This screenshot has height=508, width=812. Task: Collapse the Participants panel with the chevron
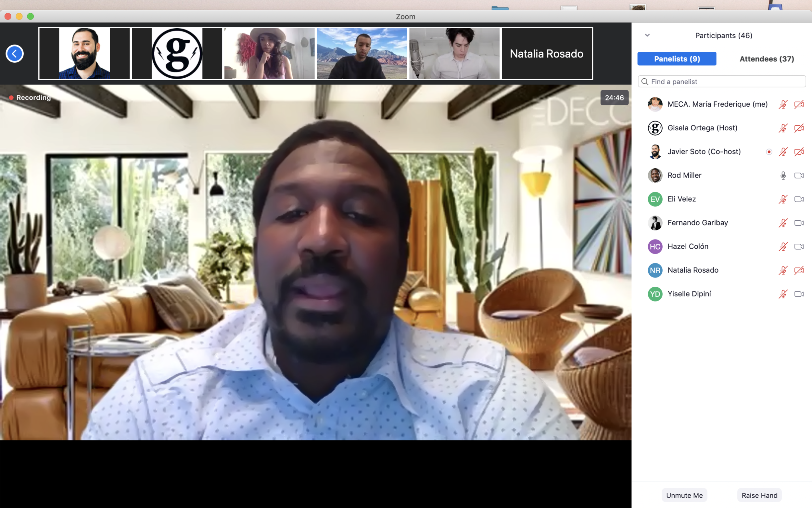pos(647,35)
